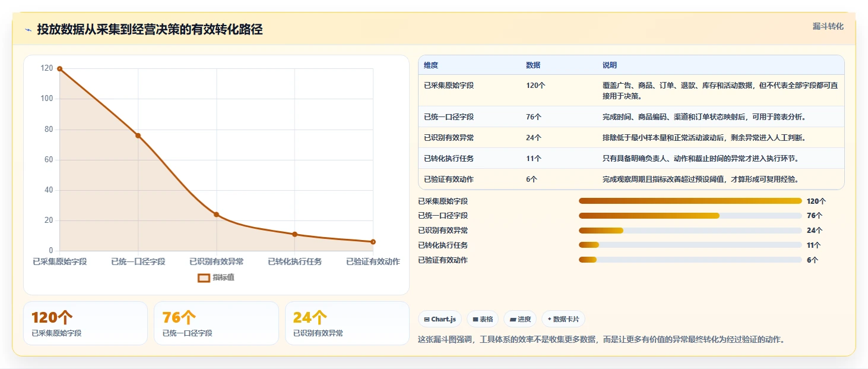Click the 6个 progress bar for 已验证有效动作
The width and height of the screenshot is (868, 369).
tap(690, 260)
